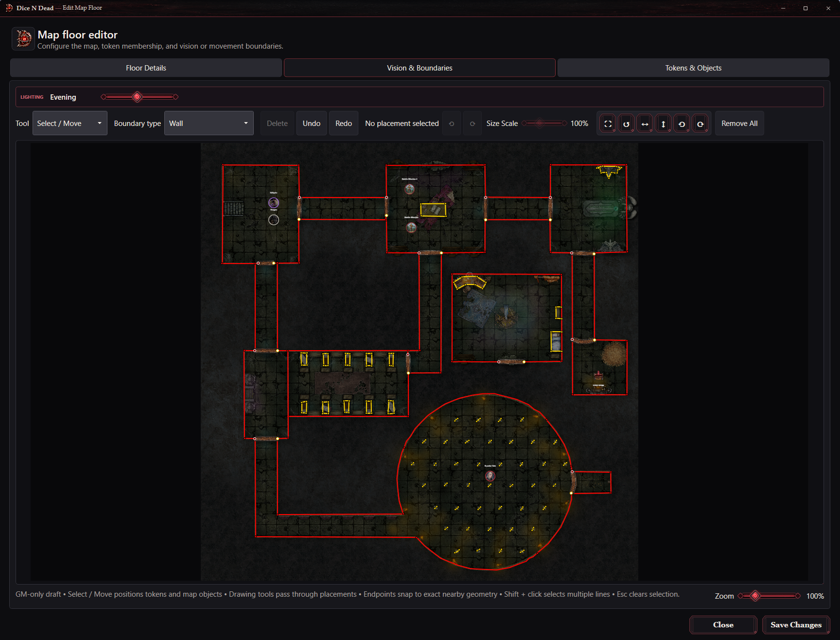Click the "Evening" lighting label
This screenshot has height=640, width=840.
(x=63, y=97)
